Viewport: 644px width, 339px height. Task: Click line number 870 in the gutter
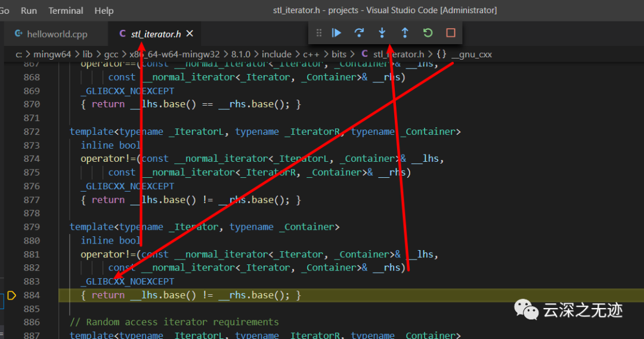pos(32,104)
